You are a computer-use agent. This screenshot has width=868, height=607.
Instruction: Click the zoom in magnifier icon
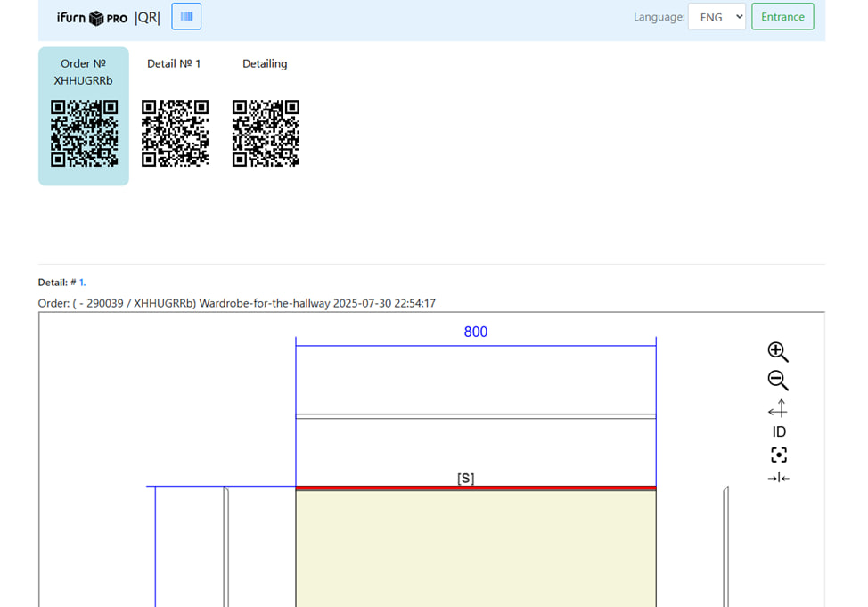777,351
